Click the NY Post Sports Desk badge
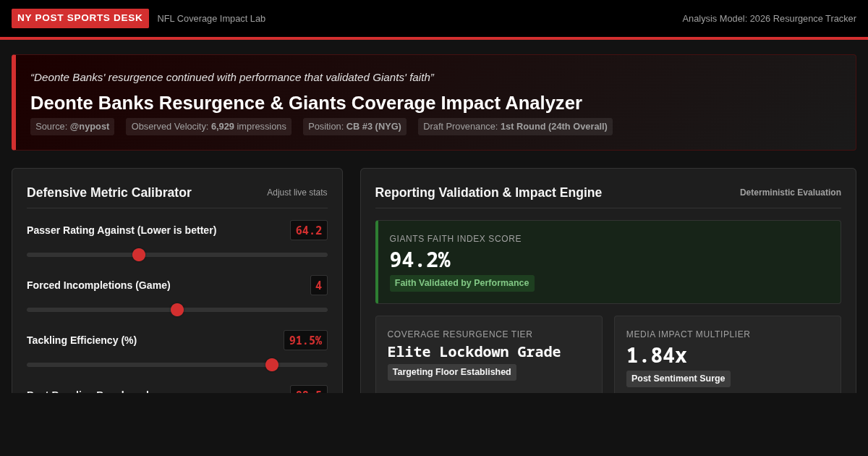The image size is (868, 456). point(80,18)
